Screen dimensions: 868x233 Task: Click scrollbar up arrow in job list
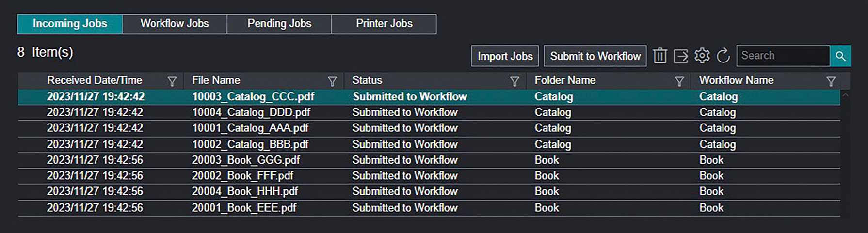click(845, 95)
